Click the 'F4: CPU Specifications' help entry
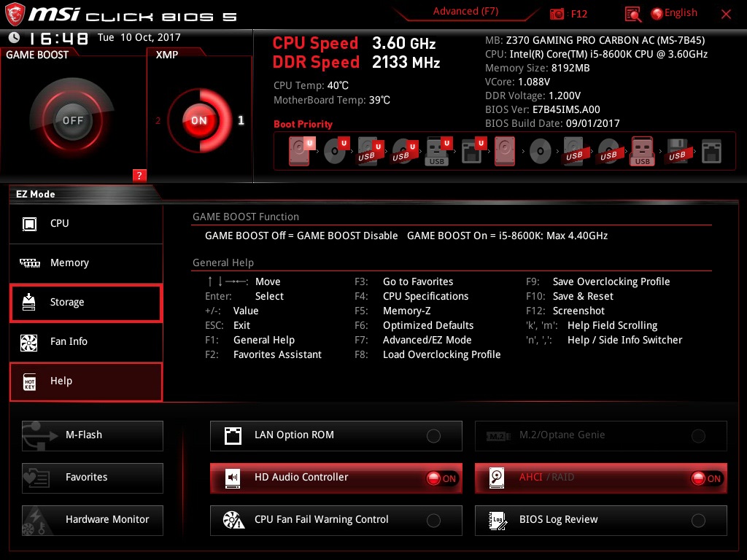The width and height of the screenshot is (747, 560). click(x=411, y=296)
